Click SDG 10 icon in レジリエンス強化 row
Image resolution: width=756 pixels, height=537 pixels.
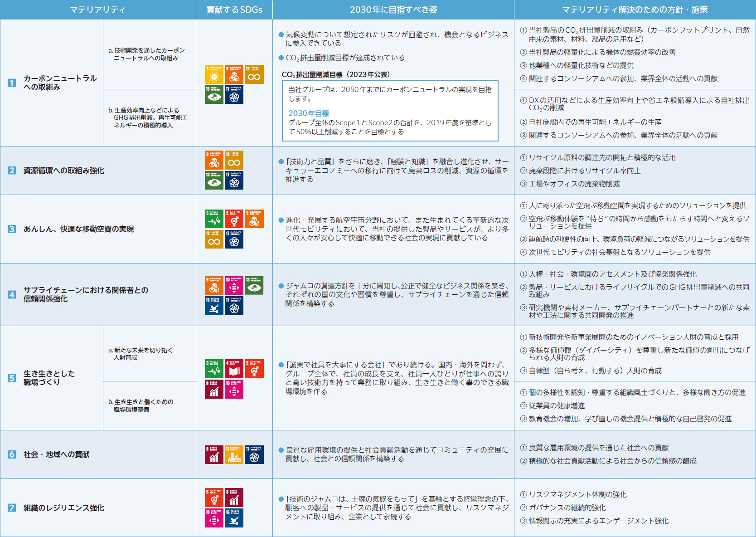pyautogui.click(x=214, y=517)
